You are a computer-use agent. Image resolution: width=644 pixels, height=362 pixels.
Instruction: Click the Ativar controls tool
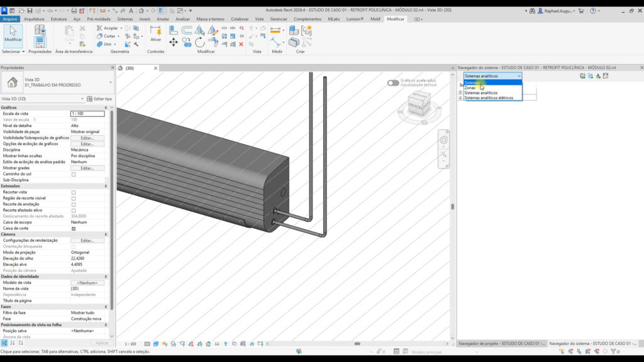156,34
